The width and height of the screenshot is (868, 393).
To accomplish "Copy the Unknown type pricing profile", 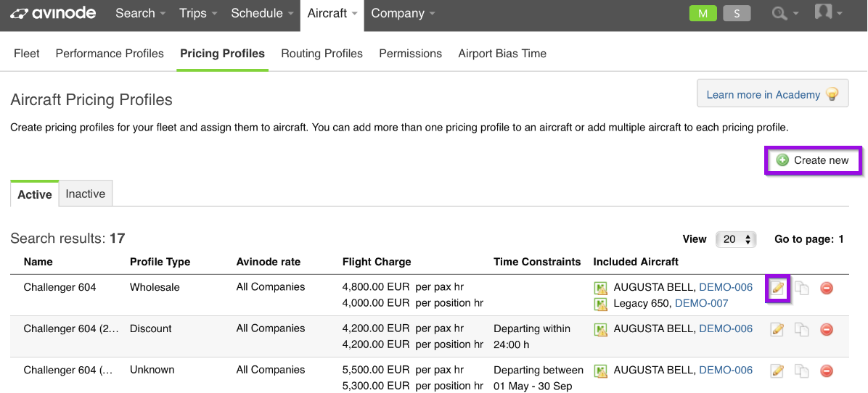I will (801, 371).
